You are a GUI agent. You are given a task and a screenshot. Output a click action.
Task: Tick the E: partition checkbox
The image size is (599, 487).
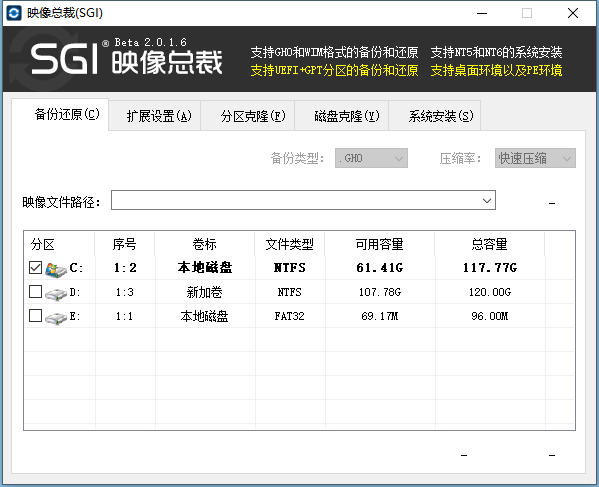coord(35,316)
